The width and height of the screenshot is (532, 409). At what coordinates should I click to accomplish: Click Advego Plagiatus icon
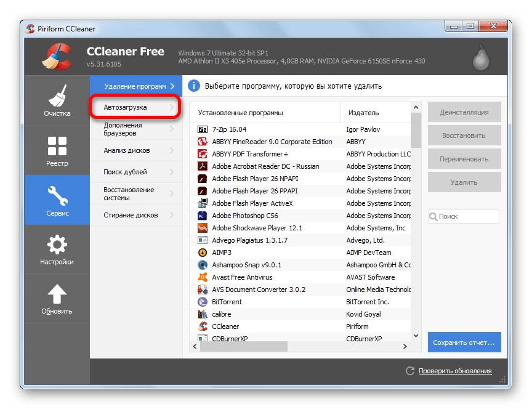[203, 240]
